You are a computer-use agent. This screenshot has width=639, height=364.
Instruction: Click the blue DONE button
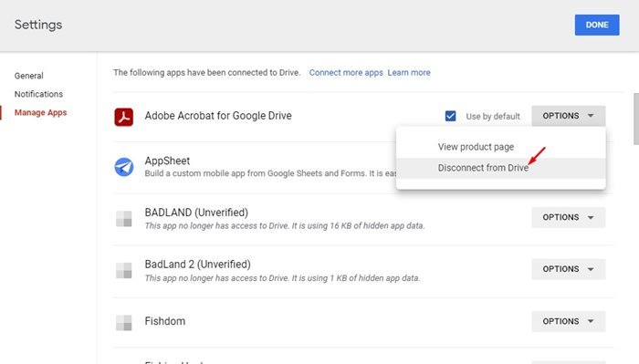(597, 25)
